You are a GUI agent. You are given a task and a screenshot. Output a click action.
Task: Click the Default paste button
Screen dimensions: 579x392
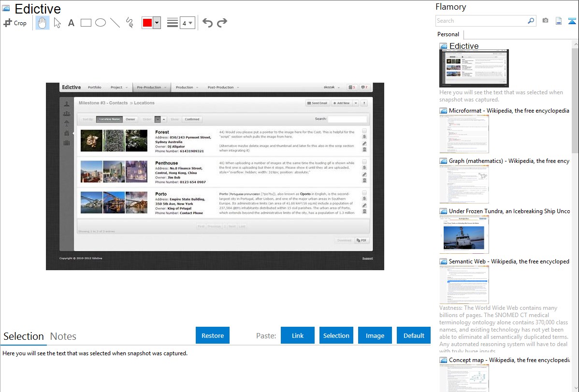point(414,335)
